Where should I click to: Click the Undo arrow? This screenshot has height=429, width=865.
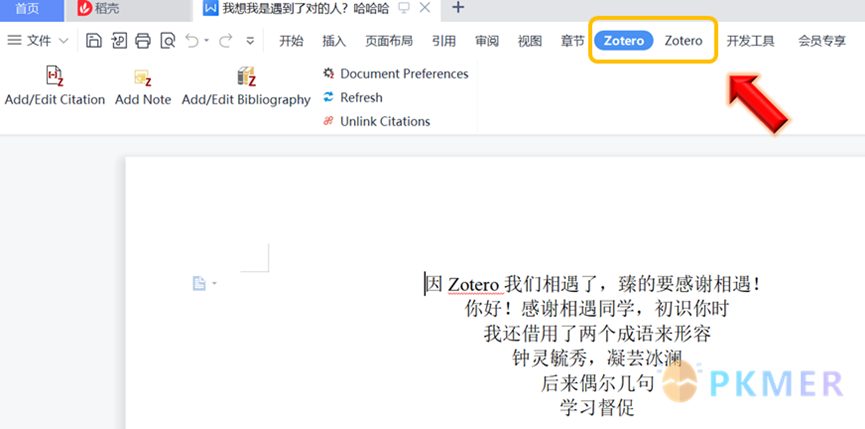coord(192,40)
